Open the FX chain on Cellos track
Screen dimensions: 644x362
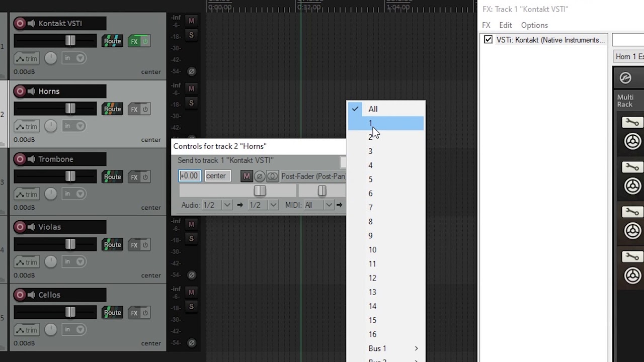point(134,313)
